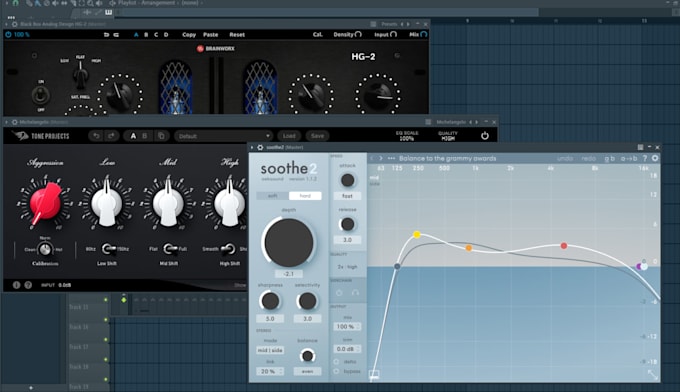Select HG-2 preset slot A
680x392 pixels.
(136, 35)
